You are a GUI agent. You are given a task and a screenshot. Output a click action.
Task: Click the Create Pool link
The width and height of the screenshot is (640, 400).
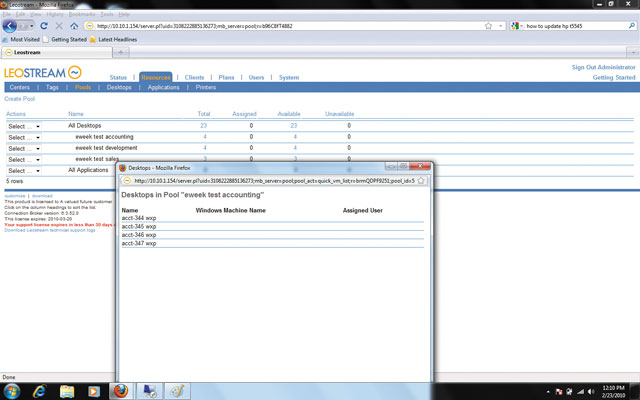[20, 99]
